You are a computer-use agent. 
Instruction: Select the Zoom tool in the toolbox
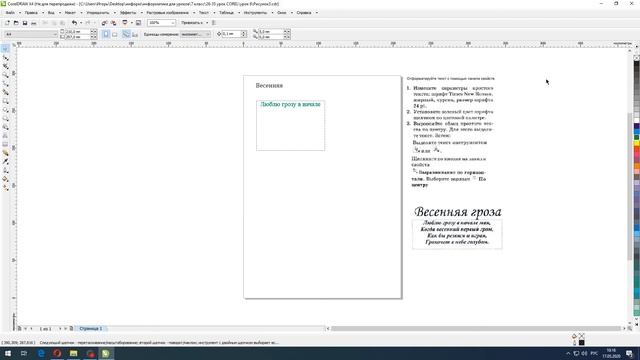tap(5, 75)
